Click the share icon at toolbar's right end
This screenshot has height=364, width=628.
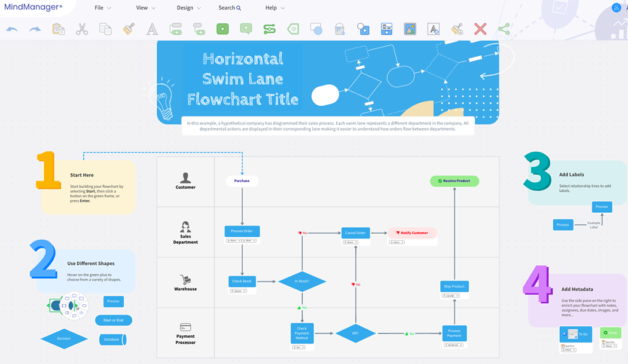[504, 29]
